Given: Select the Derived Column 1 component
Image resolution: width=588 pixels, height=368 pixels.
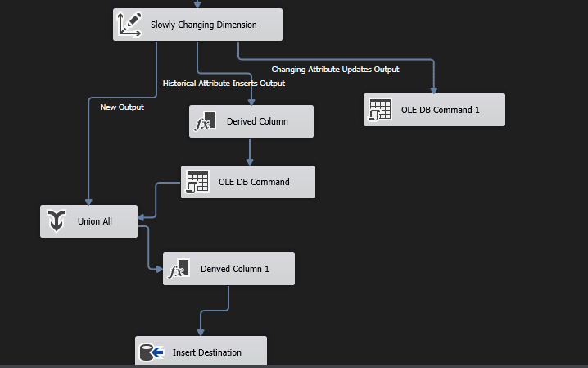Looking at the screenshot, I should [228, 269].
